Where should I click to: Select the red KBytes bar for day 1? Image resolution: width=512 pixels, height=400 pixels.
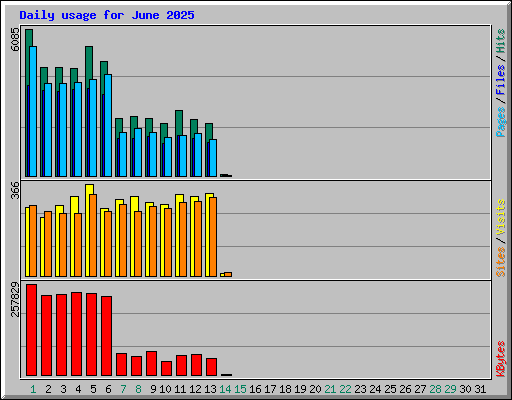[x=31, y=330]
